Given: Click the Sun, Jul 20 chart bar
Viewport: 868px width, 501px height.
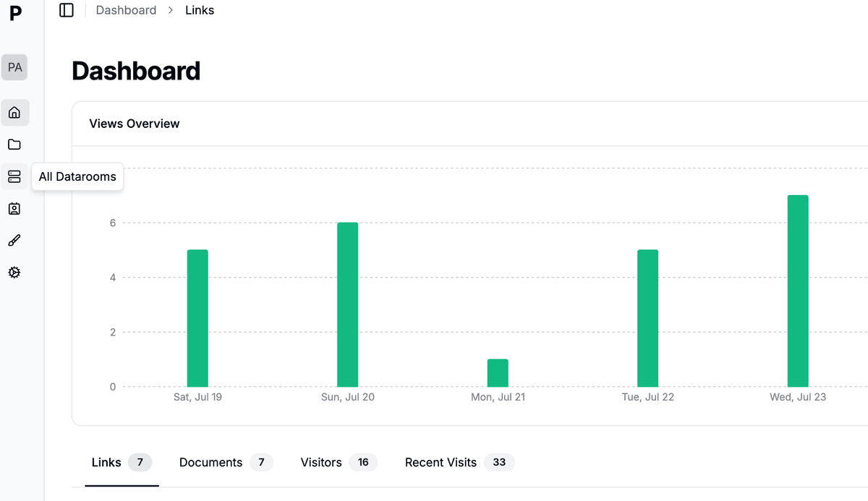Looking at the screenshot, I should tap(347, 304).
